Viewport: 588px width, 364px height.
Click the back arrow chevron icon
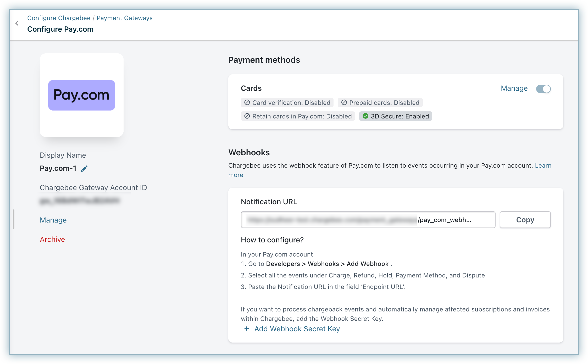coord(17,23)
